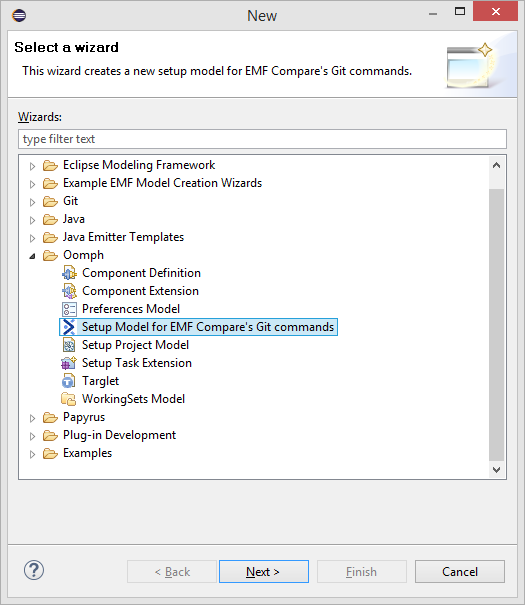Click the Setup Task Extension icon

(x=69, y=363)
